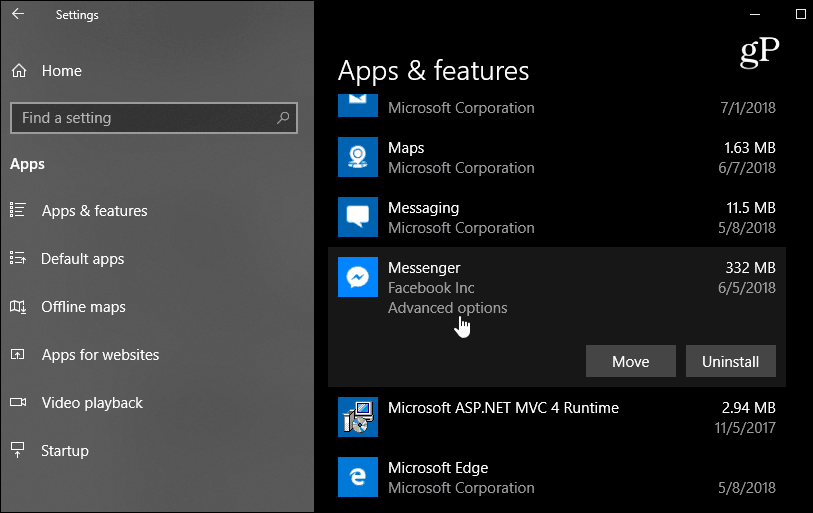Click the 11/5/2017 install date
The width and height of the screenshot is (813, 513).
[745, 428]
